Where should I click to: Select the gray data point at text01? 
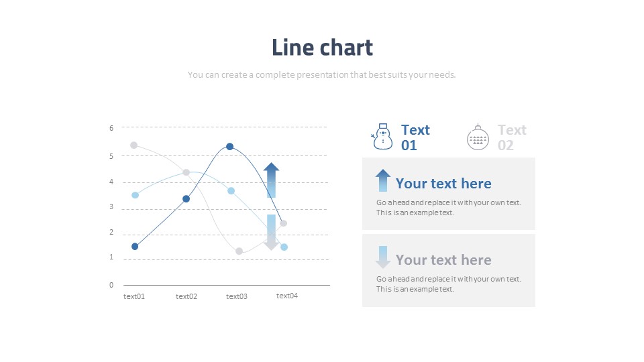tap(134, 145)
